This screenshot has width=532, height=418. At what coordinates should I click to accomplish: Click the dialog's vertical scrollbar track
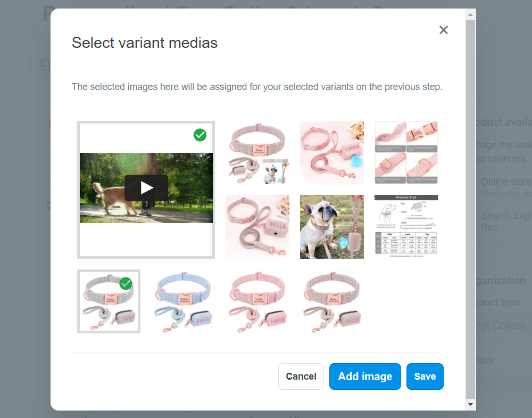pyautogui.click(x=470, y=213)
